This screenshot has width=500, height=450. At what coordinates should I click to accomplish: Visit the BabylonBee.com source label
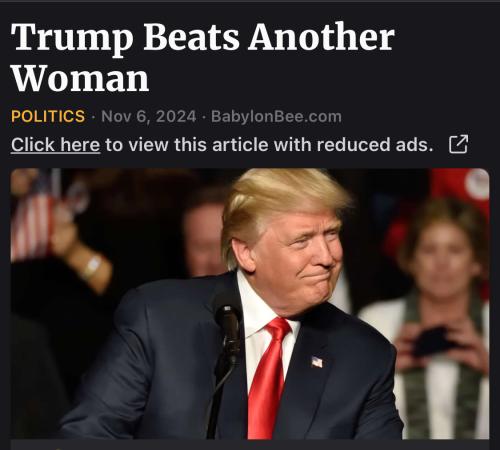(x=276, y=117)
